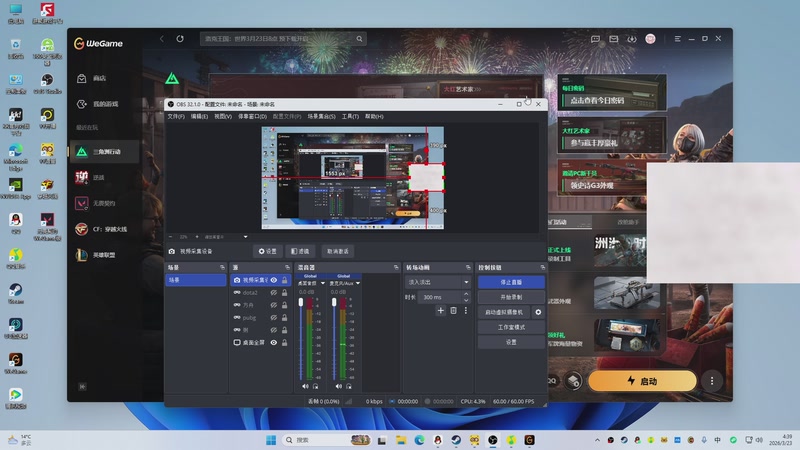800x450 pixels.
Task: Click the WeGame user avatar
Action: (x=650, y=39)
